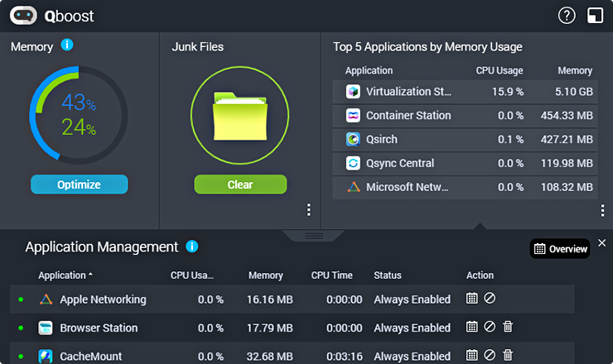
Task: Sort Application Management by Memory column
Action: 266,275
